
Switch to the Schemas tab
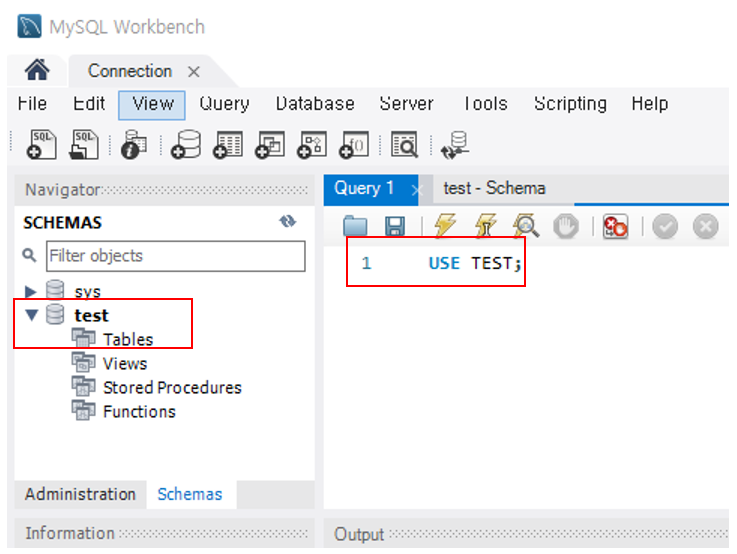[x=190, y=494]
